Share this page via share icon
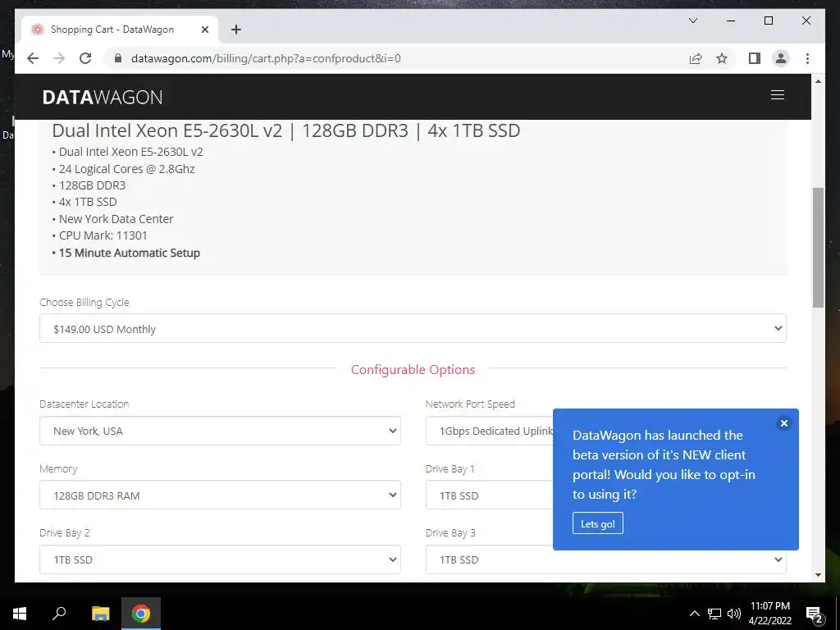This screenshot has width=840, height=630. click(696, 58)
